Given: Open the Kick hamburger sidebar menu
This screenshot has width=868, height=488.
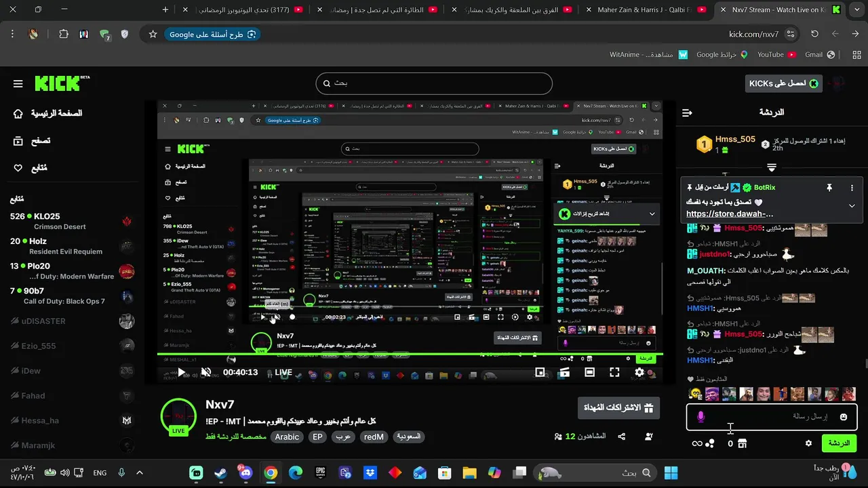Looking at the screenshot, I should [x=18, y=84].
